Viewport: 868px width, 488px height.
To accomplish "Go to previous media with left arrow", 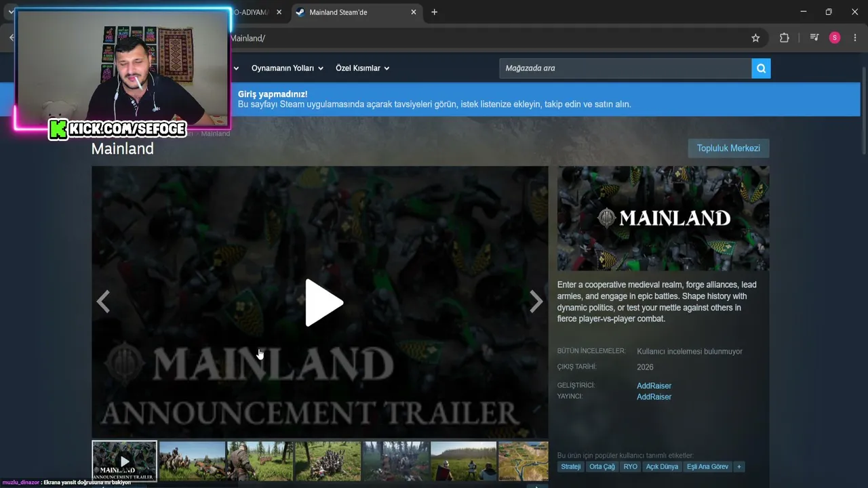I will point(103,302).
